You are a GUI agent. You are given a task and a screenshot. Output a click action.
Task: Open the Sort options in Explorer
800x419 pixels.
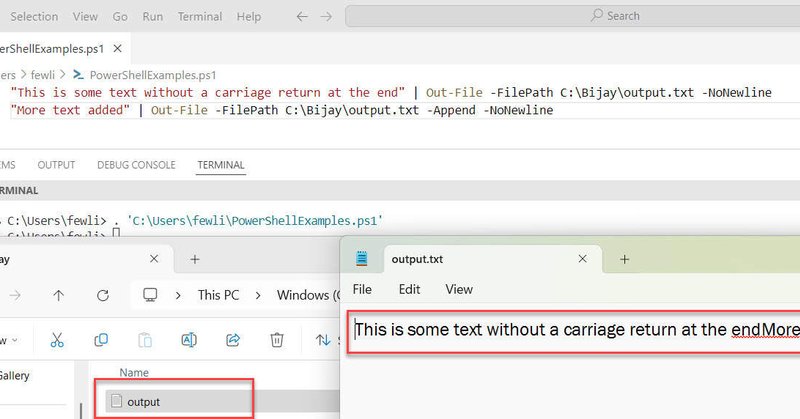[327, 340]
